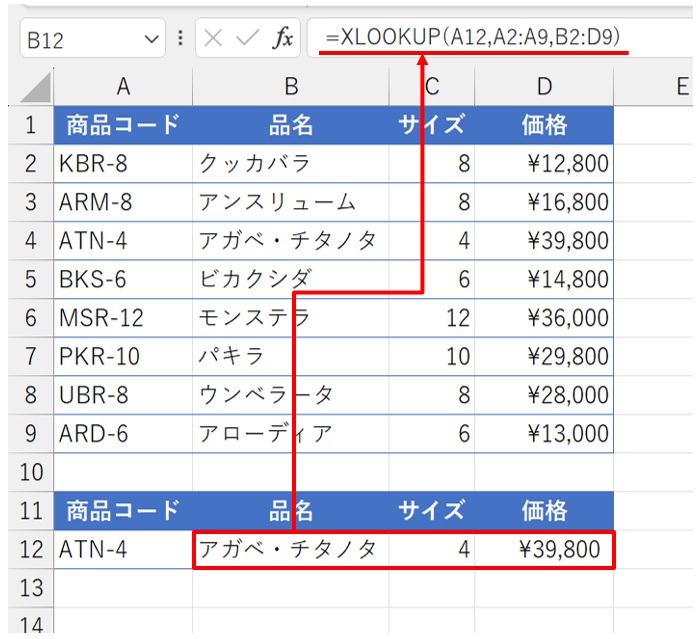The image size is (700, 639).
Task: Click cell C1 サイズ header
Action: coord(432,125)
